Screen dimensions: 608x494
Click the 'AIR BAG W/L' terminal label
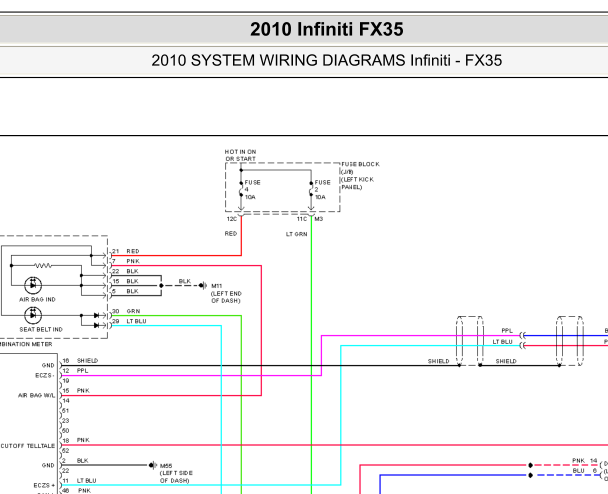36,396
